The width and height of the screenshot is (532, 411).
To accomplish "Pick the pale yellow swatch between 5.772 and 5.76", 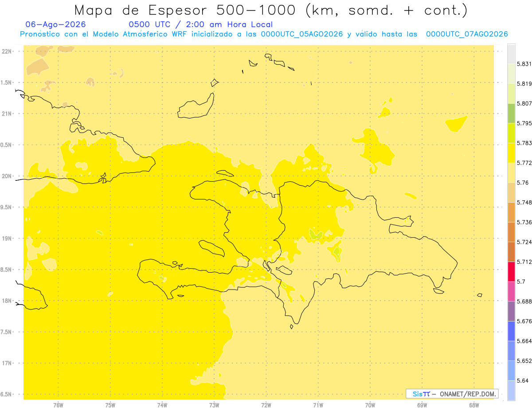I will (x=511, y=172).
